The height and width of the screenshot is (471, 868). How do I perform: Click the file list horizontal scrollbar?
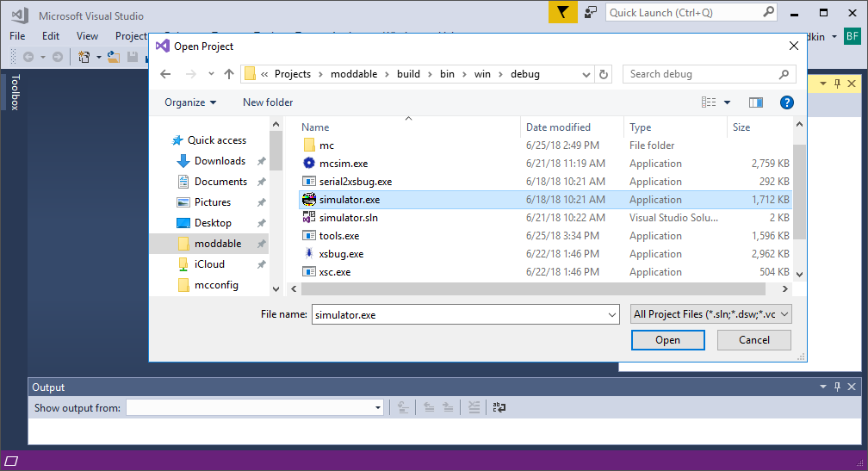tap(534, 289)
